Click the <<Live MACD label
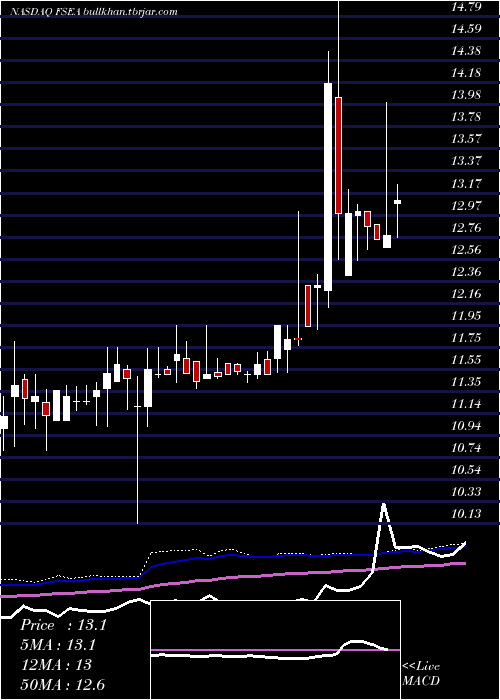The width and height of the screenshot is (500, 700). [x=421, y=674]
